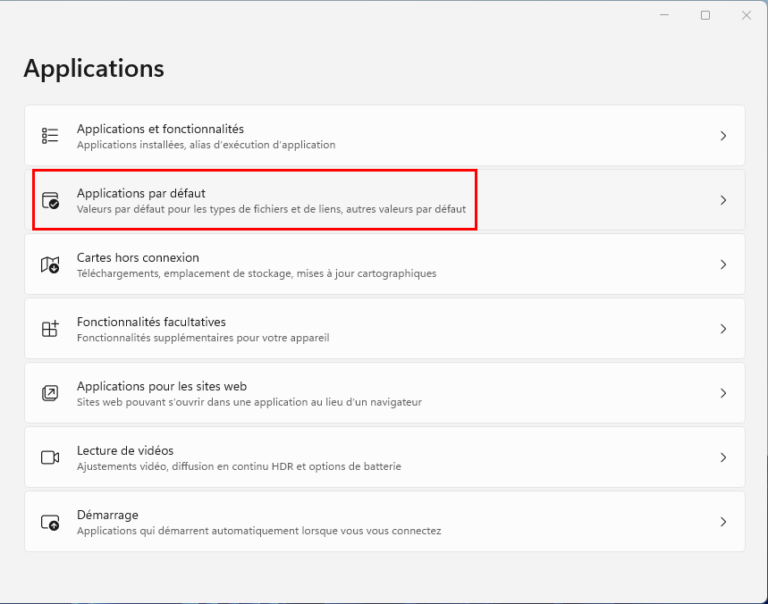Click the Démarrage startup icon
Screen dimensions: 768x604
(50, 522)
